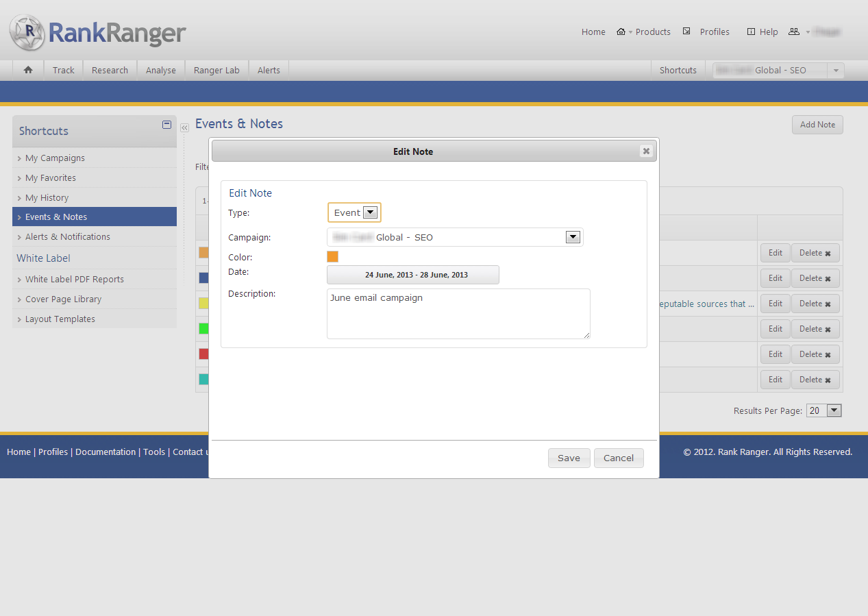Open the Track menu
Screen dimensions: 868x616
tap(64, 70)
